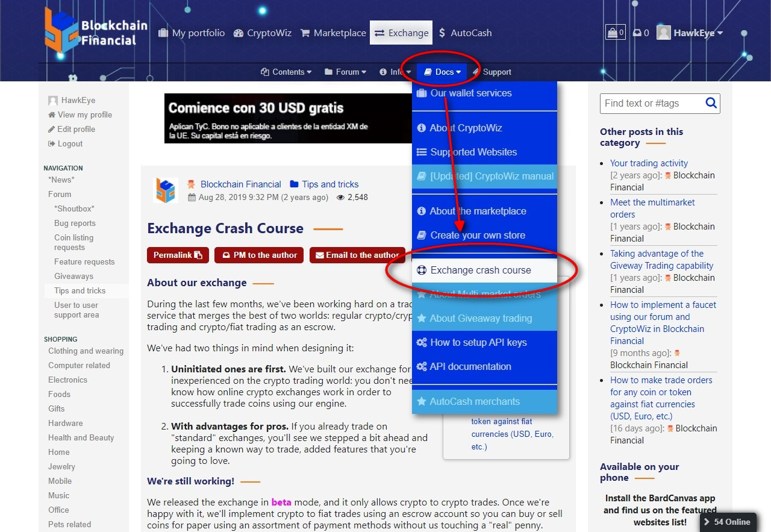Open Your trading activity post
This screenshot has height=532, width=771.
(x=649, y=163)
